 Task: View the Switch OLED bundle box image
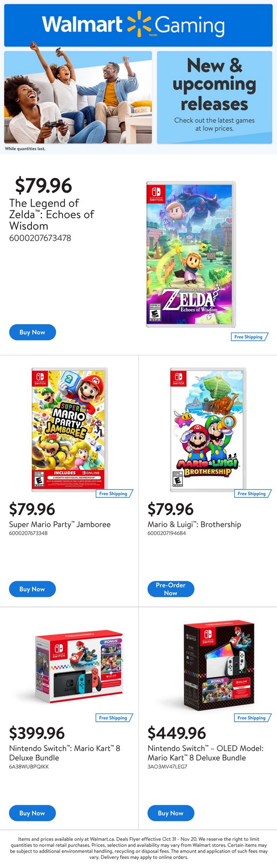tap(218, 664)
